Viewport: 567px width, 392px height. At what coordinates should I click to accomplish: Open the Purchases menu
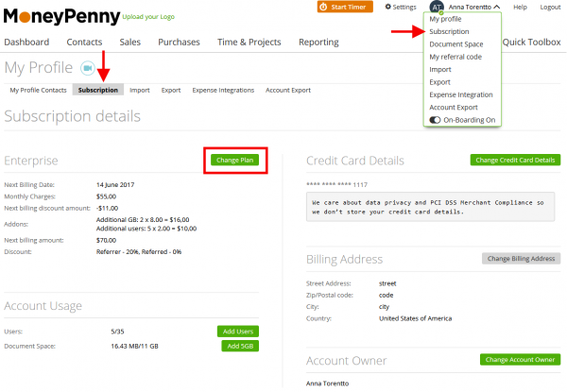(x=179, y=42)
